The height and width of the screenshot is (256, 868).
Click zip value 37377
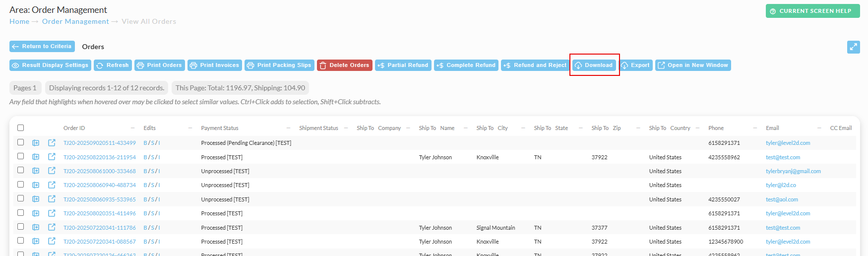600,228
